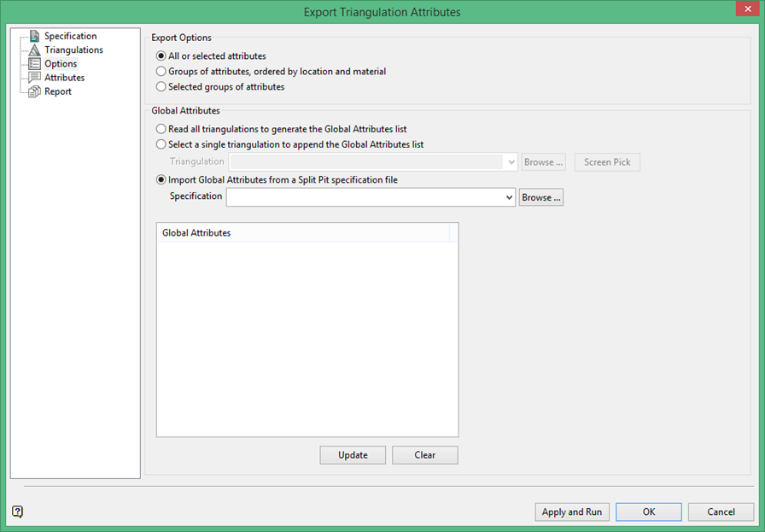Viewport: 765px width, 532px height.
Task: Click Browse next to Specification field
Action: click(541, 197)
